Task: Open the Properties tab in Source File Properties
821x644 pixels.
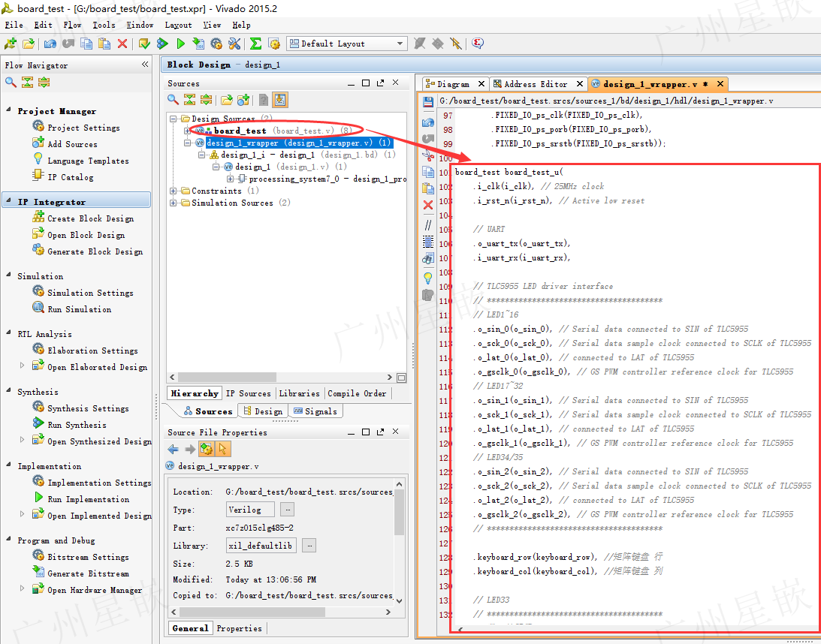Action: tap(240, 628)
